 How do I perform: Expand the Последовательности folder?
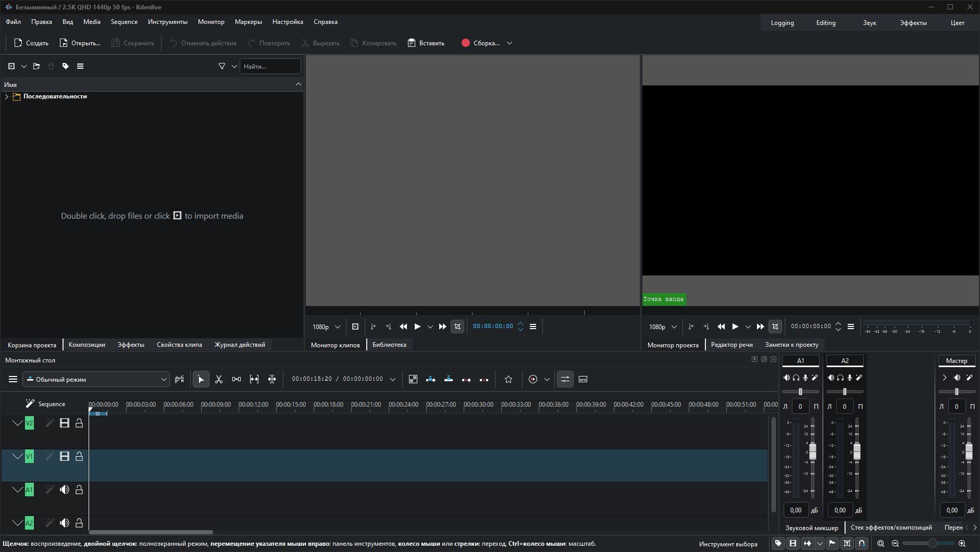point(6,96)
